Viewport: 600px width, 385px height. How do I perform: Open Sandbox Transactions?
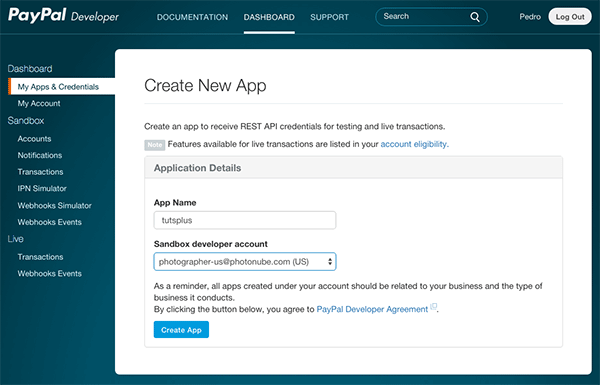(x=40, y=172)
